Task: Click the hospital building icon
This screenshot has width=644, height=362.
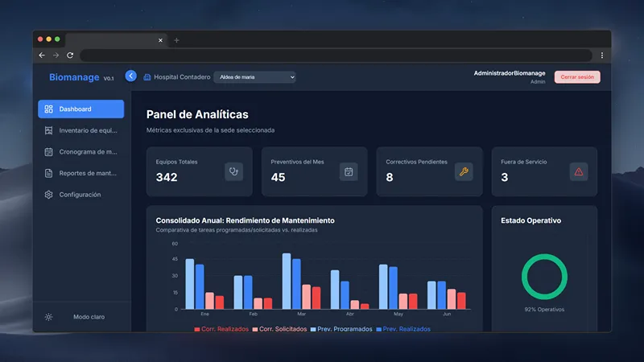Action: (x=147, y=77)
